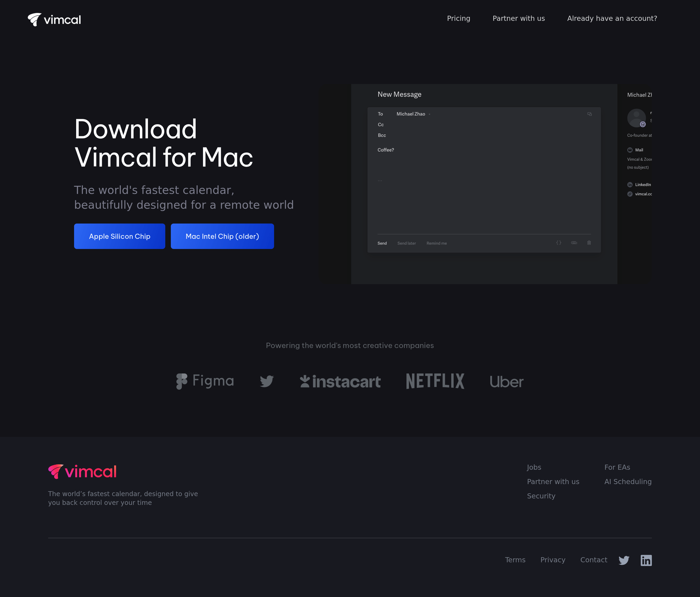
Task: Click the Twitter bird logo among the company logos
Action: point(267,381)
